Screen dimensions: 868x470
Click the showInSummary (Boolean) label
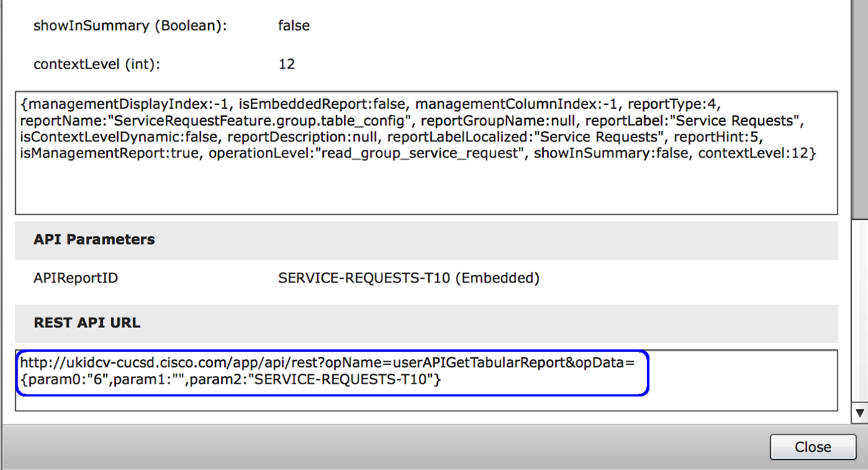pyautogui.click(x=130, y=26)
